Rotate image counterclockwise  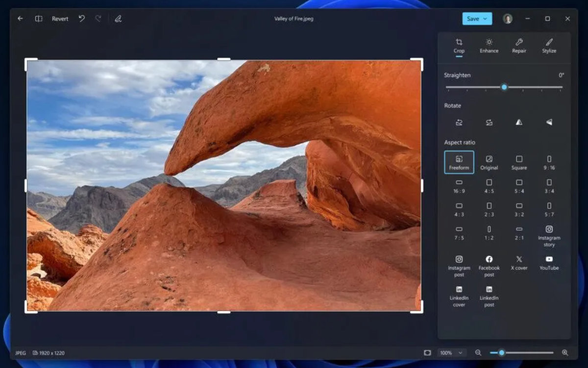(x=459, y=122)
